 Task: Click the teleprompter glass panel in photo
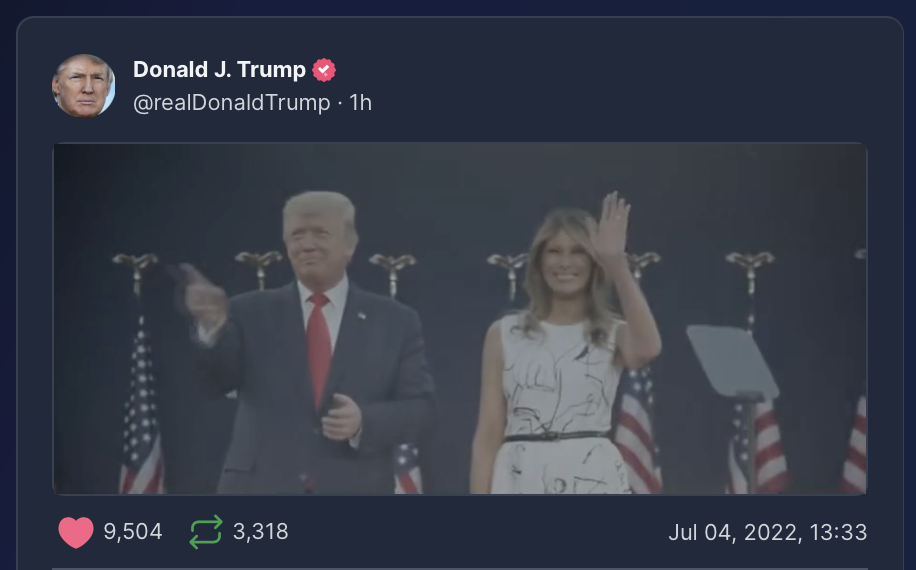click(732, 361)
